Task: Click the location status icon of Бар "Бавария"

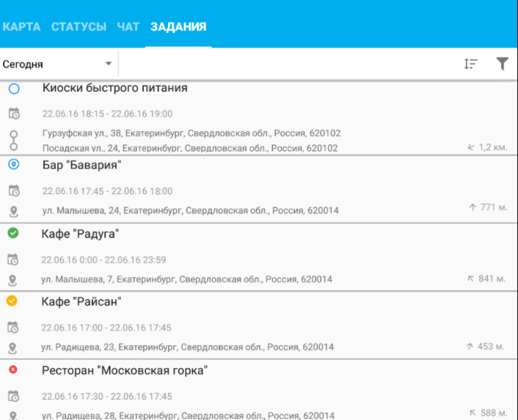Action: pyautogui.click(x=13, y=164)
